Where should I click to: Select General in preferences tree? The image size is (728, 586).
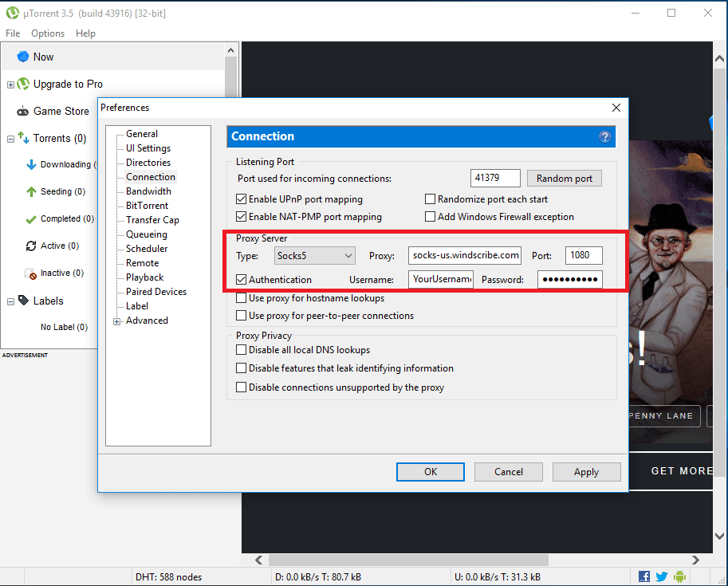[142, 134]
